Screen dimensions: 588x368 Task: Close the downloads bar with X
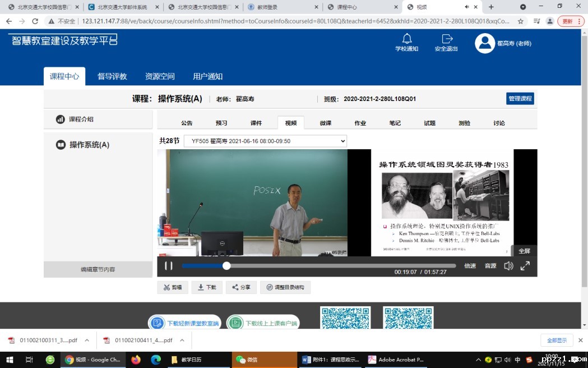(x=581, y=341)
